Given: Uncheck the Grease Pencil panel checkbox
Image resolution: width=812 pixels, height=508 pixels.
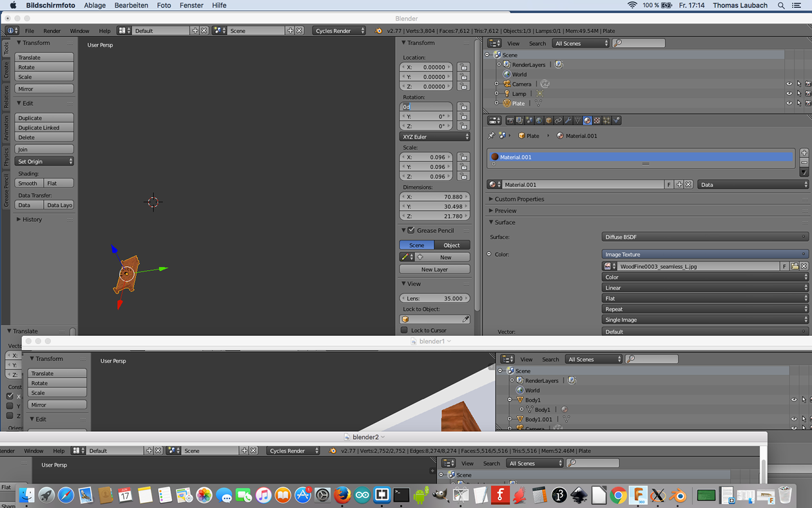Looking at the screenshot, I should click(411, 230).
